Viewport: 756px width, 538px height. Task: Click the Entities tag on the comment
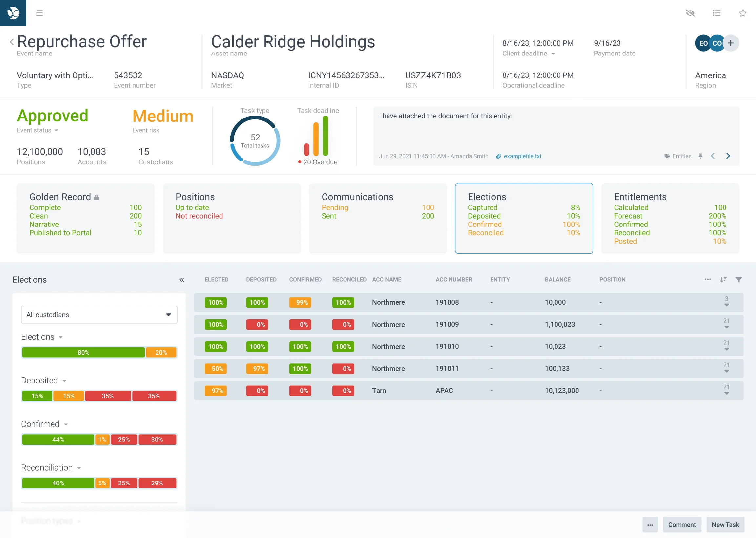[678, 156]
